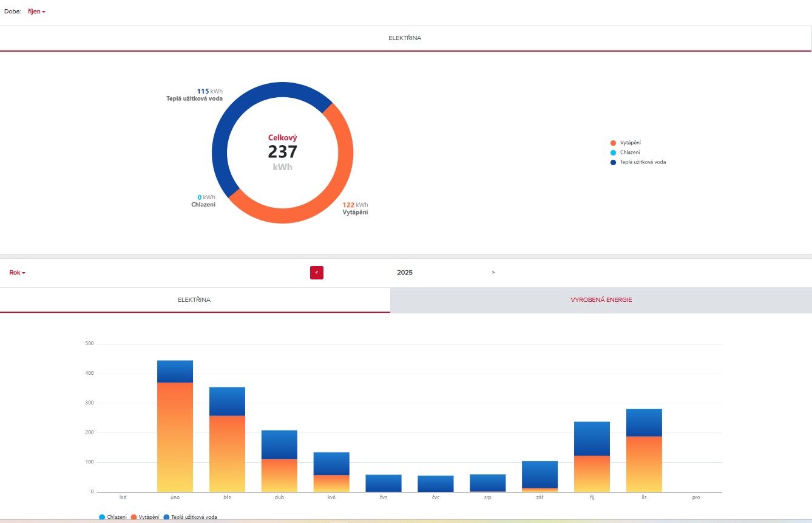Expand the "Rok" range dropdown
812x523 pixels.
[x=17, y=273]
